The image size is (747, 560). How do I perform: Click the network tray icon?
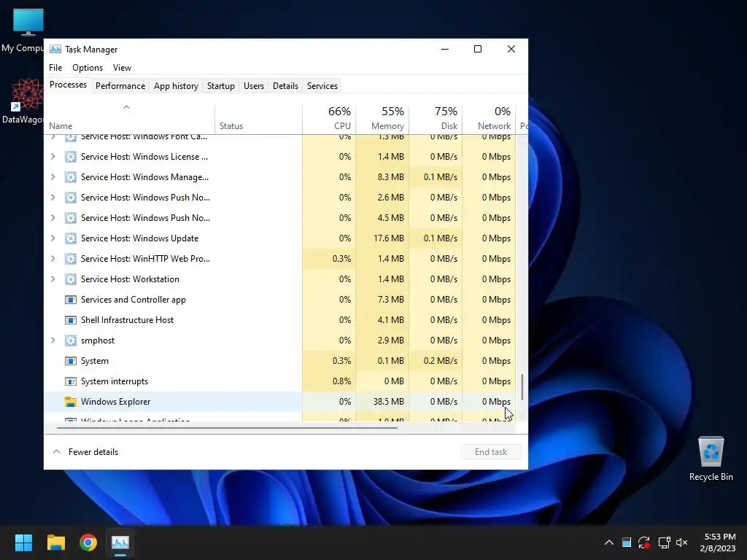[x=664, y=542]
